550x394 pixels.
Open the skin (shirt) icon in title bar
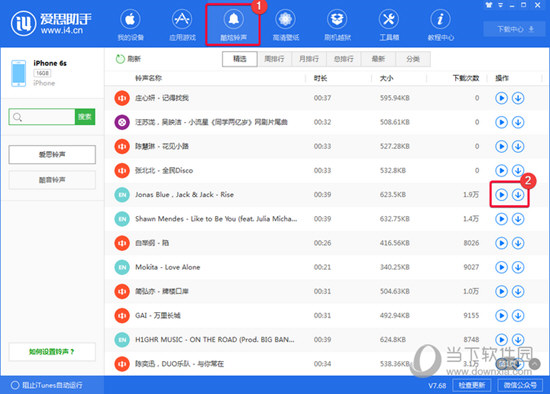click(489, 5)
